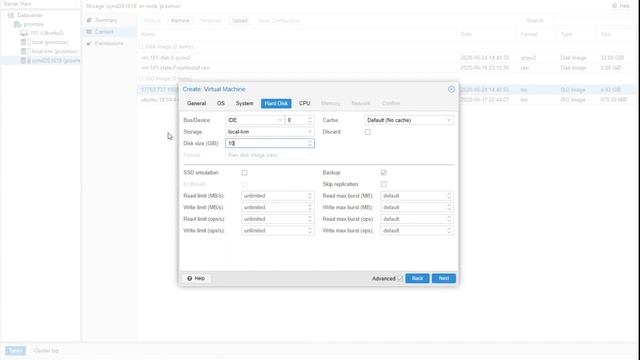Click the Remove button in the storage toolbar
Screen dimensions: 640x360
(180, 20)
